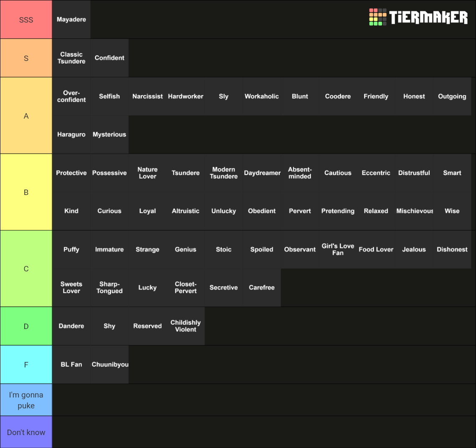Image resolution: width=476 pixels, height=448 pixels.
Task: Click the Tsundere tile in B tier
Action: click(186, 173)
